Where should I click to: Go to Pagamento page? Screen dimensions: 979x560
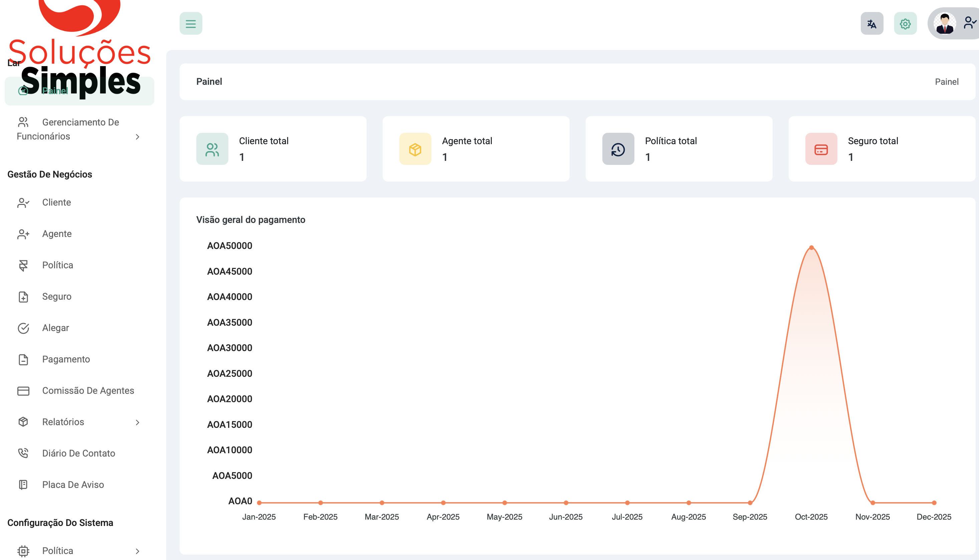pos(66,359)
